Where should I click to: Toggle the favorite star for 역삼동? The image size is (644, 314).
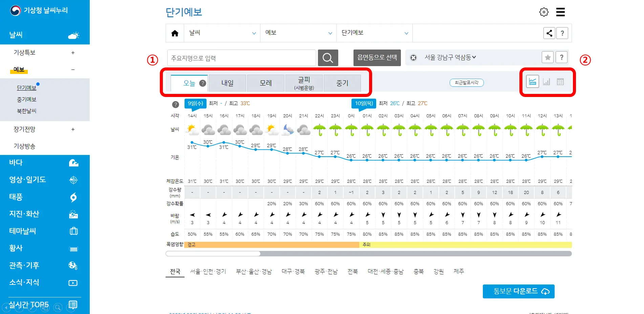[x=548, y=57]
